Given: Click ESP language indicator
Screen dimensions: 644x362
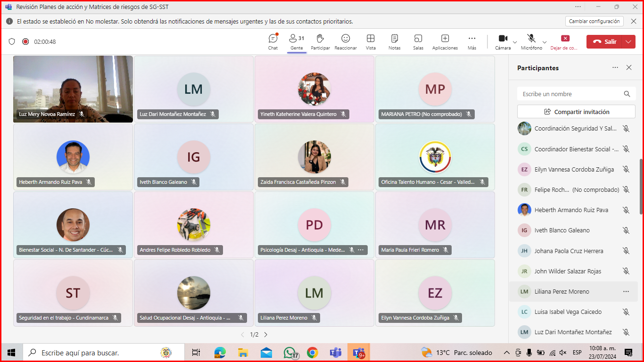Looking at the screenshot, I should pyautogui.click(x=577, y=353).
